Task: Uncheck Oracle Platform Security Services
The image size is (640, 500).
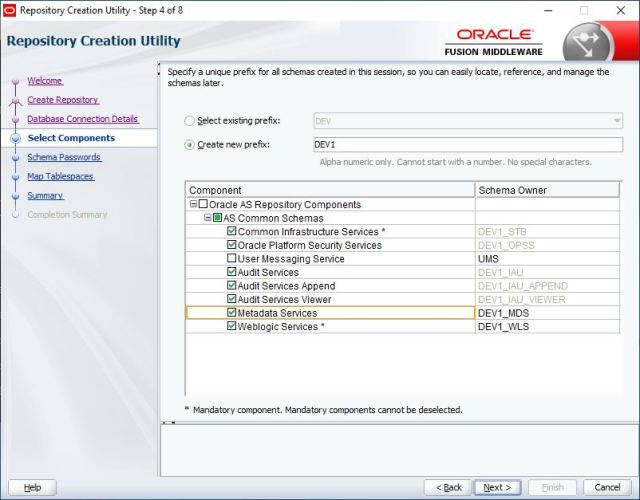Action: (231, 244)
